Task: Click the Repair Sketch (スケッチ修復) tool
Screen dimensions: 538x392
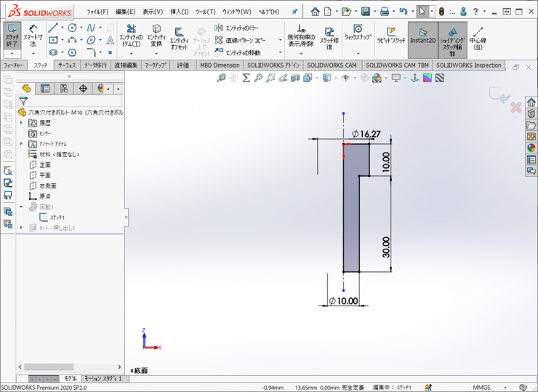Action: tap(329, 39)
